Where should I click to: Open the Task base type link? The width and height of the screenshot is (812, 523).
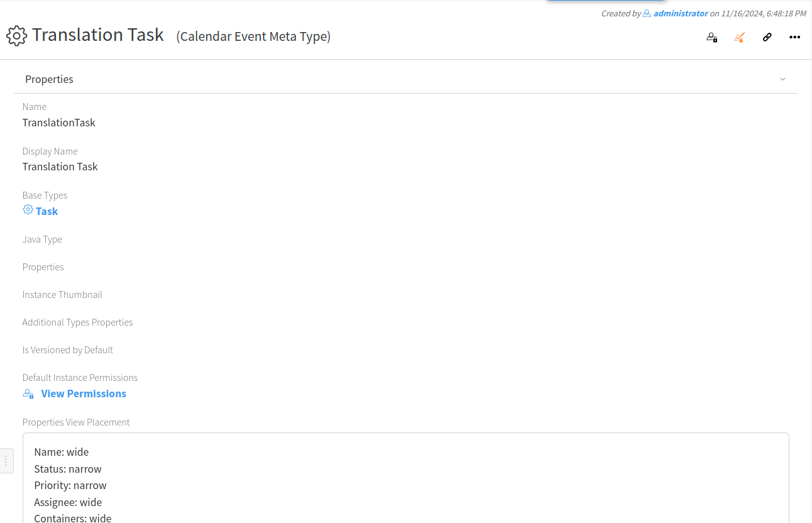click(x=47, y=211)
